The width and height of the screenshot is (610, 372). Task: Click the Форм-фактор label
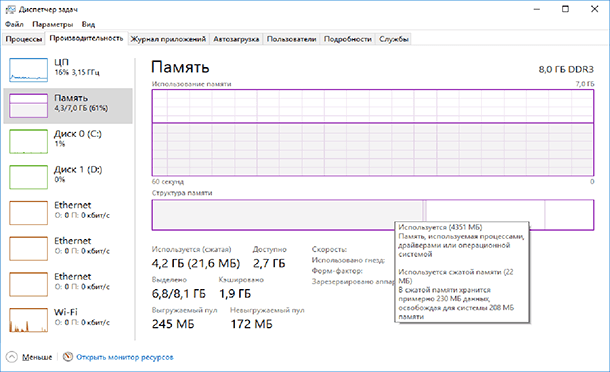tap(337, 271)
